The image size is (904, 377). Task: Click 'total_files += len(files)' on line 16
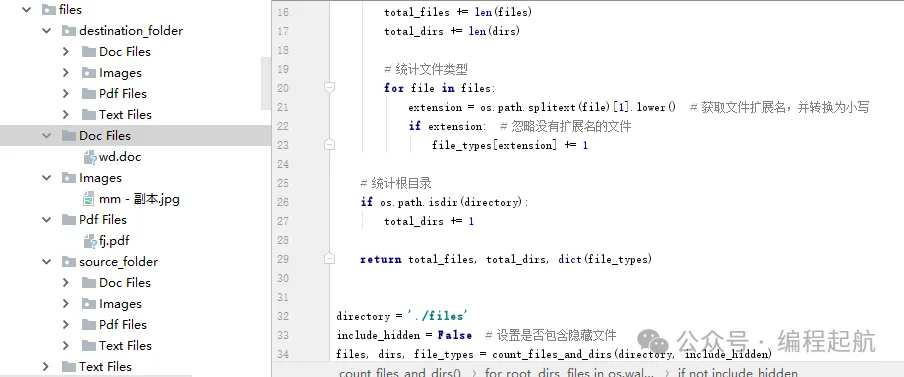458,12
